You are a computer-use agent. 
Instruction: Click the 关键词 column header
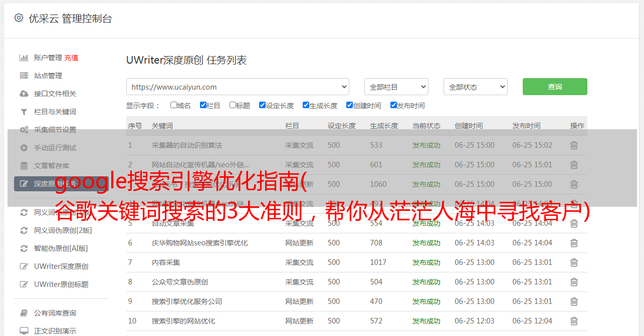(x=162, y=126)
